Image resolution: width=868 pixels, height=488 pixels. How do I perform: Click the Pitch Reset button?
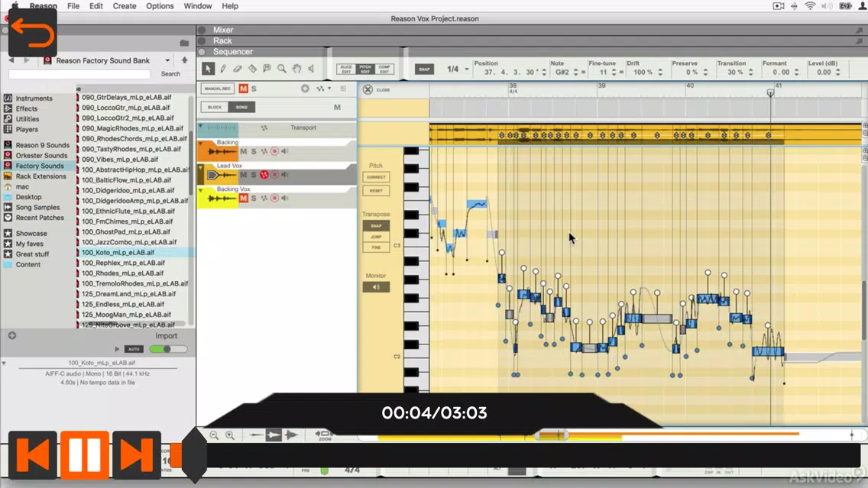376,190
